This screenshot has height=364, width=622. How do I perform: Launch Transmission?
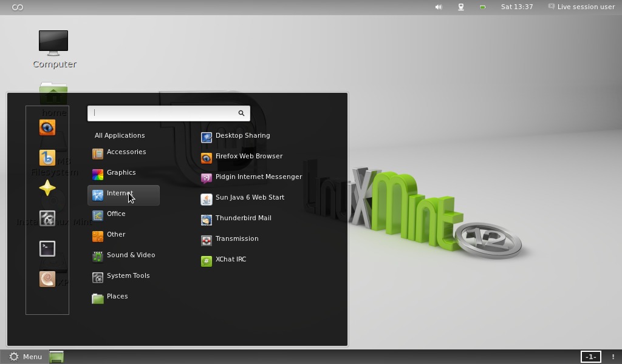(x=229, y=240)
